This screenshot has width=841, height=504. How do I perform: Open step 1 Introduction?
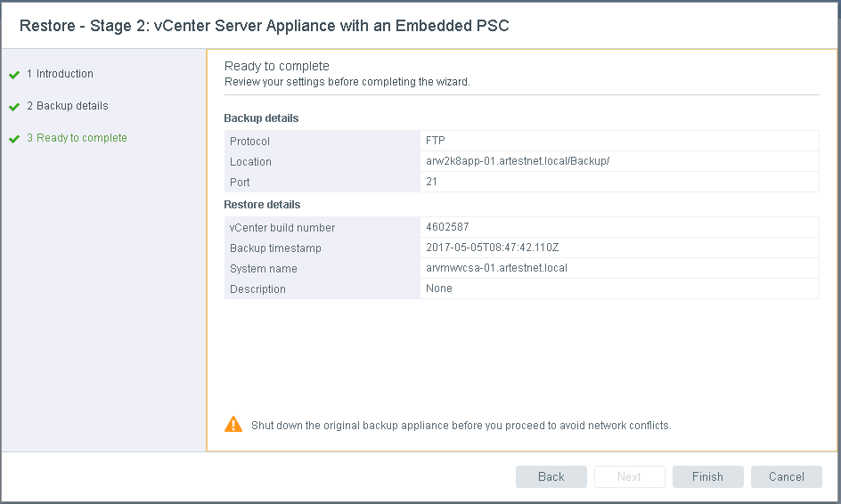tap(60, 74)
